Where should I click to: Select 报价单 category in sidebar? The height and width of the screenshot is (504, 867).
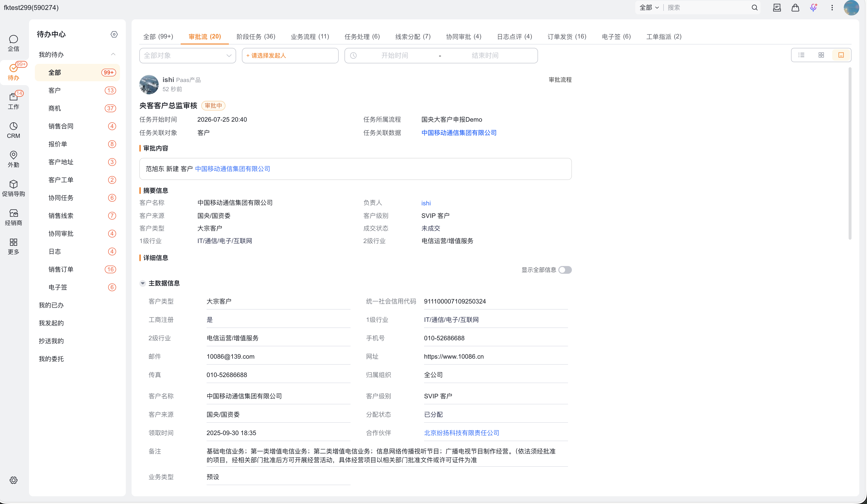pyautogui.click(x=77, y=144)
